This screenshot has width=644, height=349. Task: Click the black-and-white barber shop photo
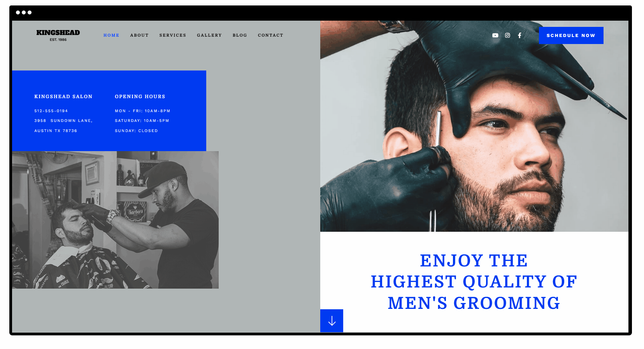[x=115, y=220]
